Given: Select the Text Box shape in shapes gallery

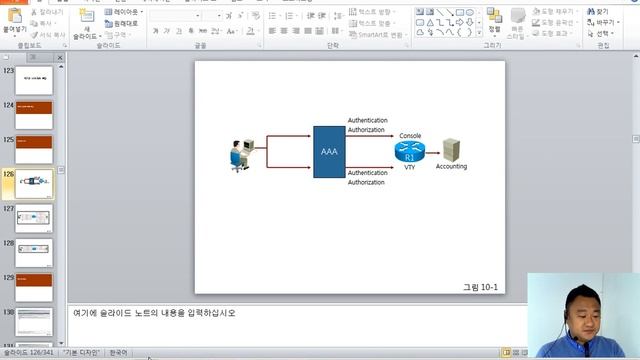Looking at the screenshot, I should 420,12.
